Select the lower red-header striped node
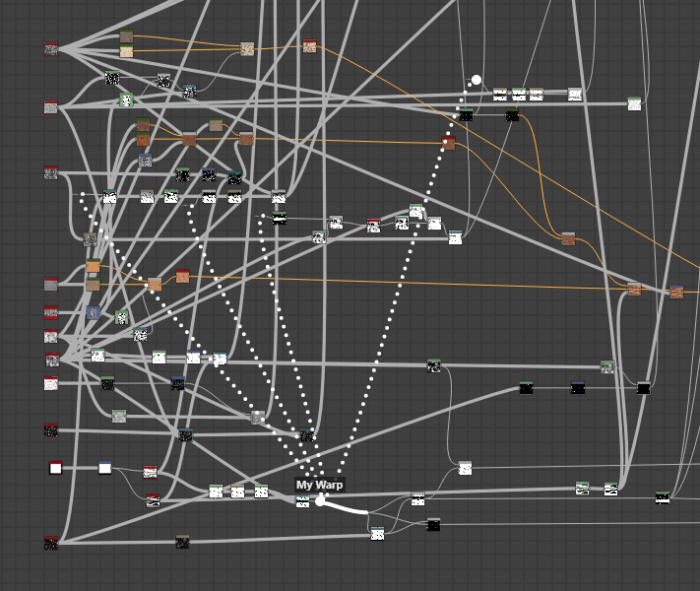 (x=154, y=500)
